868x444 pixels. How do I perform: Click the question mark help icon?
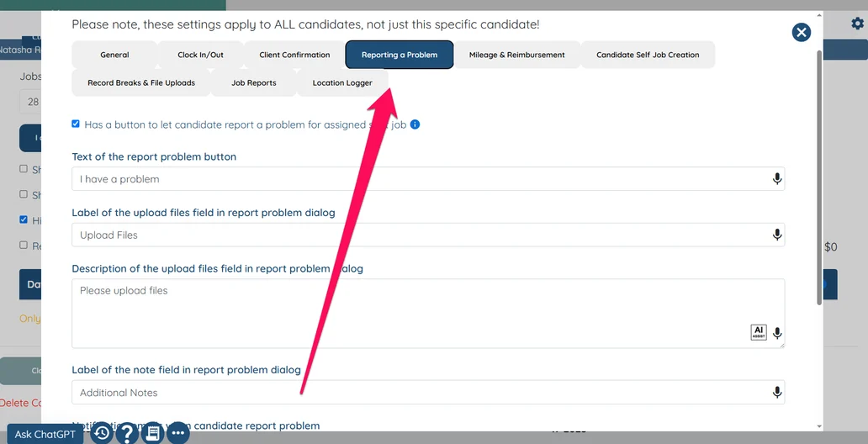[x=126, y=434]
